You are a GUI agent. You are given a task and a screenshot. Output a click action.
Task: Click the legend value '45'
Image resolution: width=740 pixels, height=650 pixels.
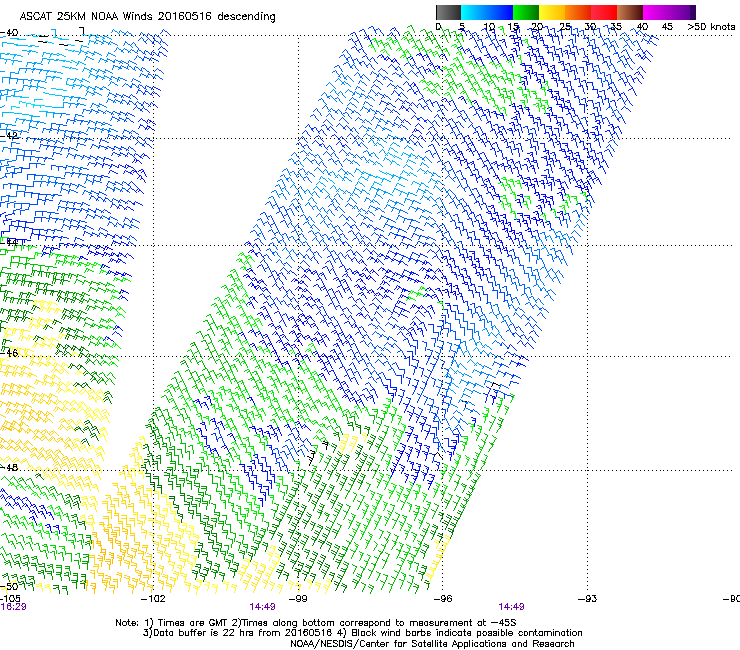[667, 27]
